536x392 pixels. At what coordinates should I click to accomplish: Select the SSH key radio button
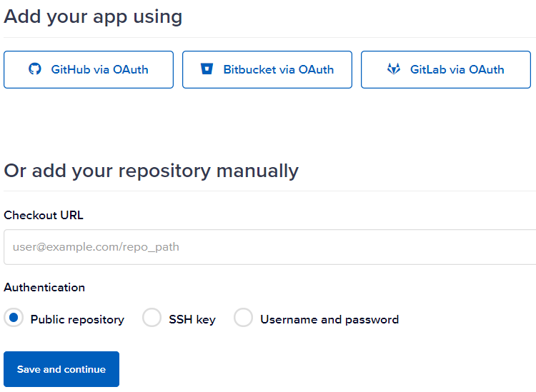click(152, 318)
